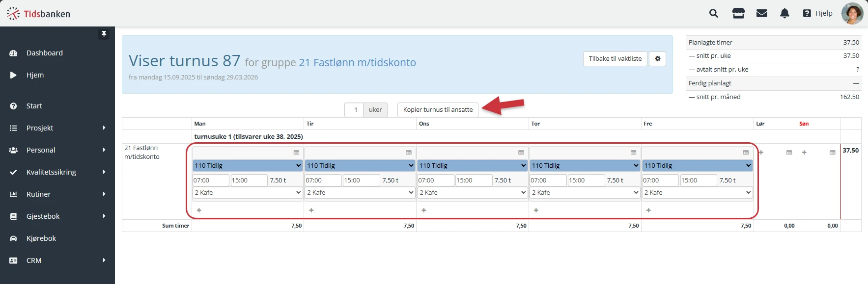Click the CRM contact card icon
The image size is (868, 284).
(13, 260)
